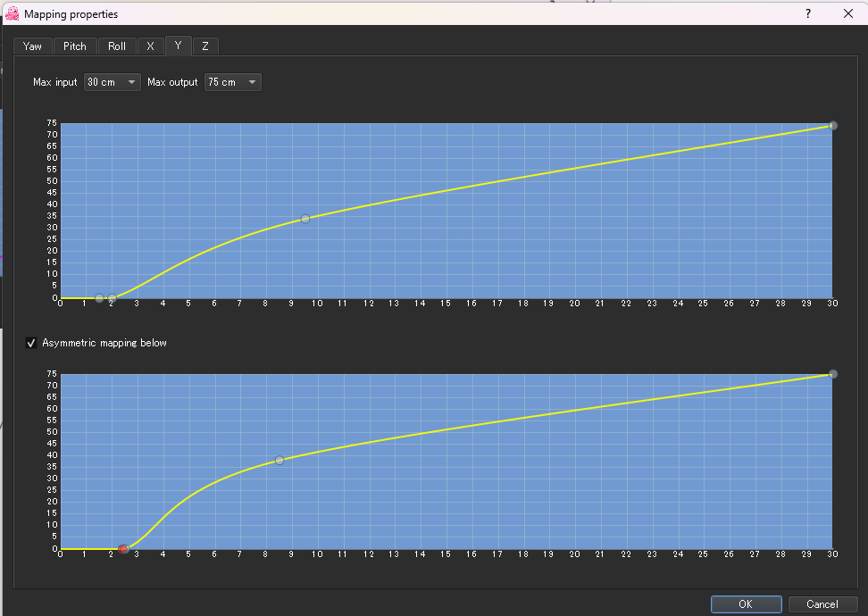Viewport: 868px width, 616px height.
Task: Expand the Max output dropdown
Action: point(233,82)
